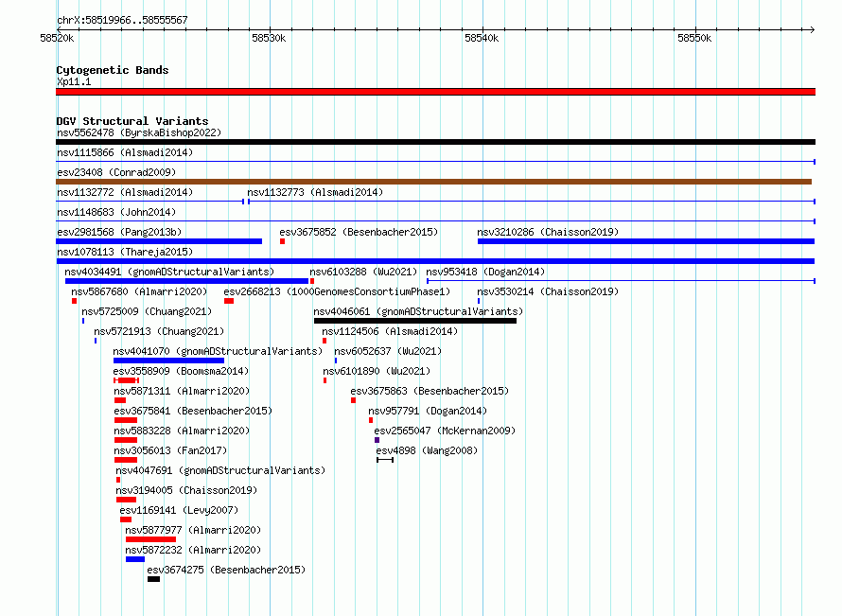
Task: Select the blue nsv5872232 variant bar
Action: [135, 559]
